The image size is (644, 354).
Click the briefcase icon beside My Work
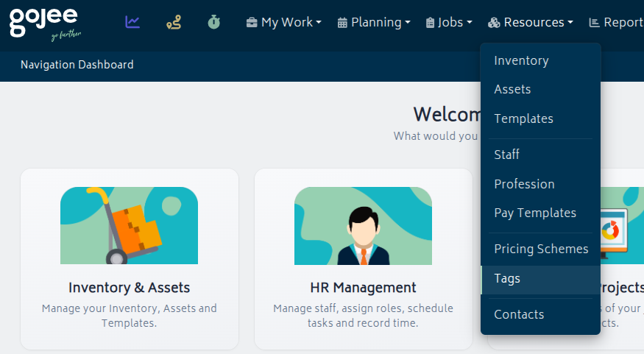click(x=252, y=23)
